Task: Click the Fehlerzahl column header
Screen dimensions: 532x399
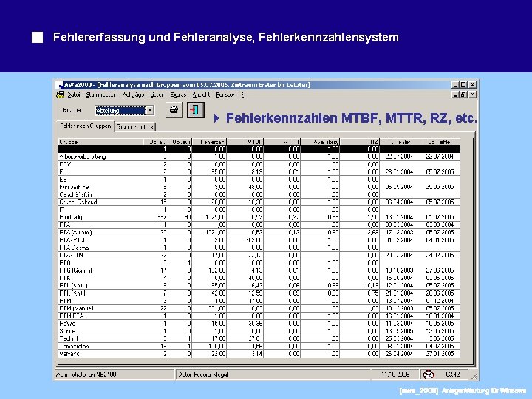Action: point(210,141)
